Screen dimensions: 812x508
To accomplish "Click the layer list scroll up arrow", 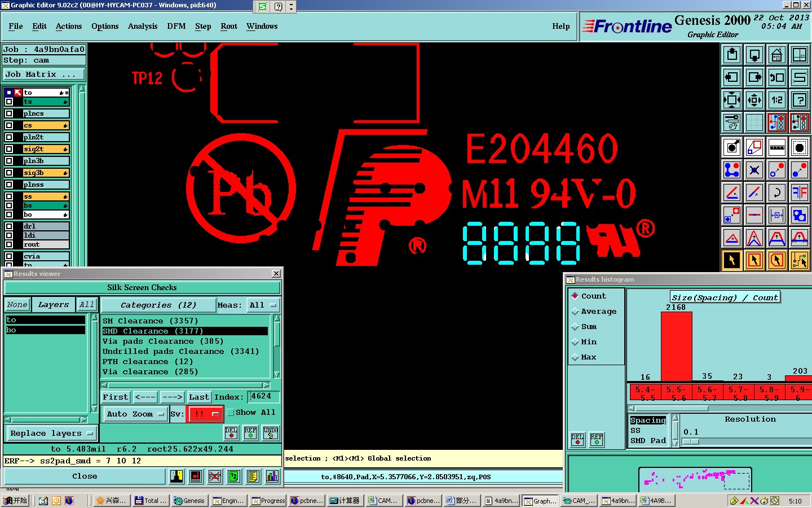I will coord(82,89).
